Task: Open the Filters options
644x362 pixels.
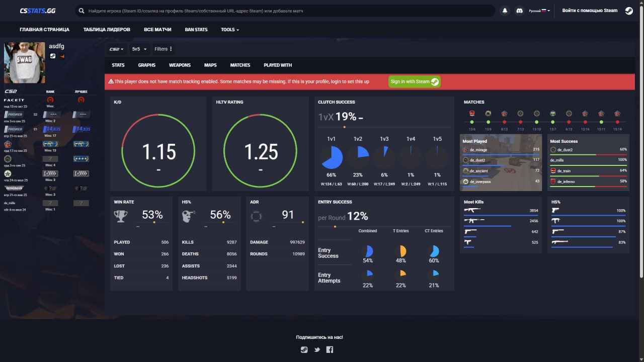Action: (162, 49)
